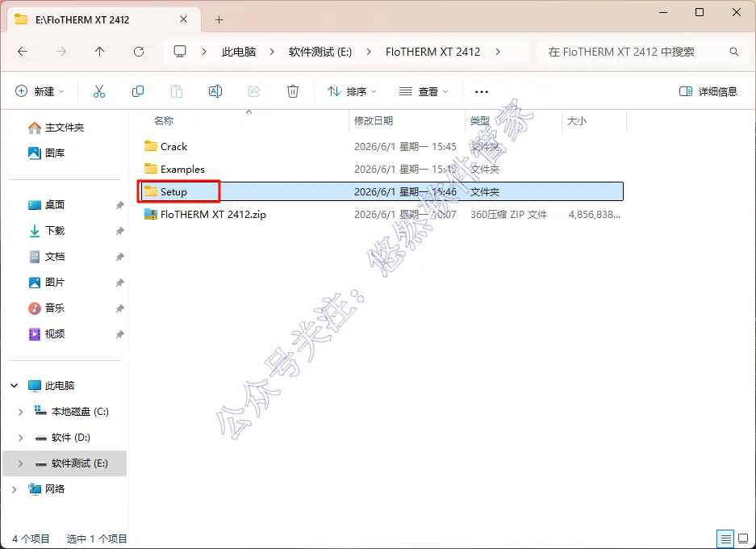Open 桌面 in quick access
This screenshot has width=756, height=549.
[46, 205]
